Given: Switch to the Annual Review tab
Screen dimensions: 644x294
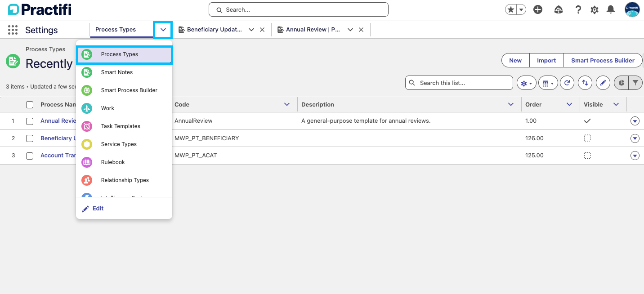Looking at the screenshot, I should [313, 30].
